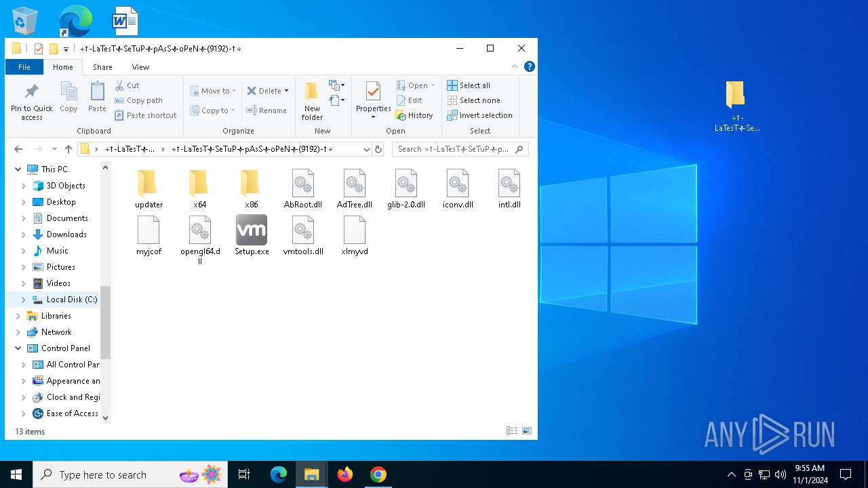This screenshot has height=488, width=868.
Task: Click Invert selection button
Action: 479,115
